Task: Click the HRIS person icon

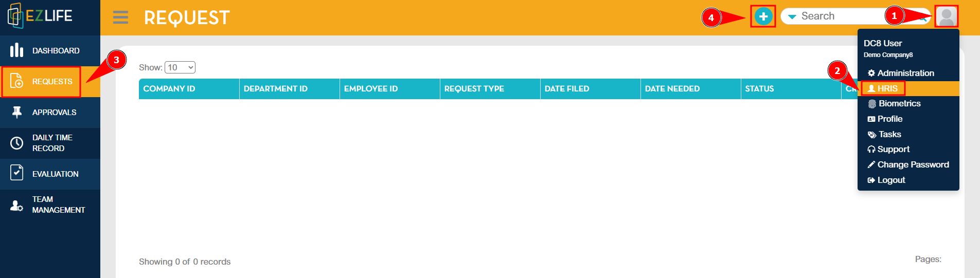Action: pyautogui.click(x=871, y=88)
